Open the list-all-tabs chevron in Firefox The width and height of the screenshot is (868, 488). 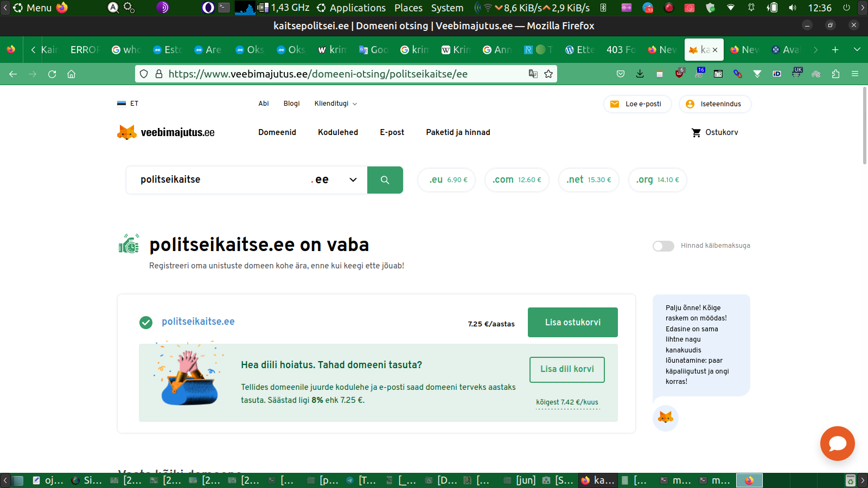[857, 49]
